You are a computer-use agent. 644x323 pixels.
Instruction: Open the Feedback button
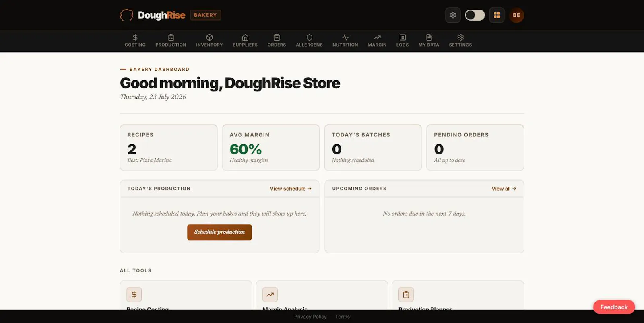[x=614, y=307]
